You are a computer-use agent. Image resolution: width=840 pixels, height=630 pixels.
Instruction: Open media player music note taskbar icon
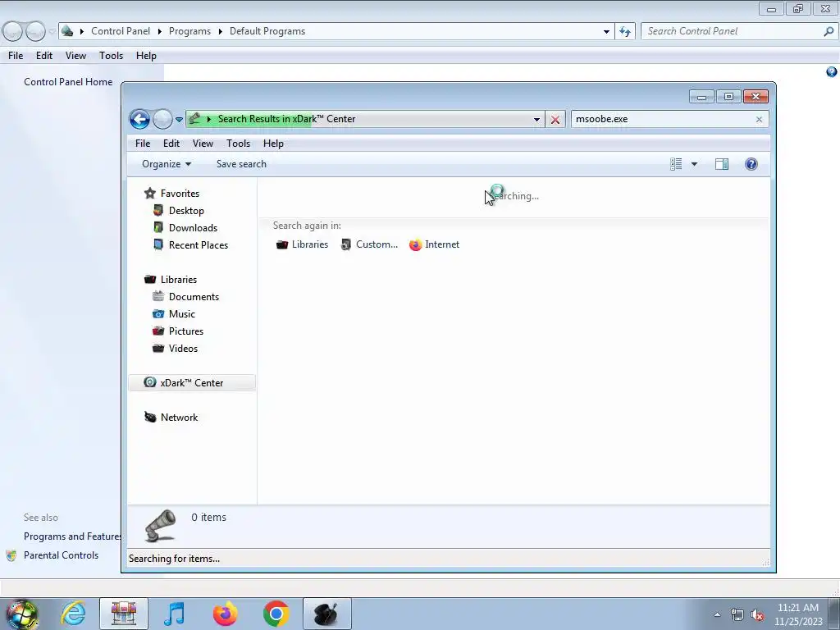tap(174, 614)
